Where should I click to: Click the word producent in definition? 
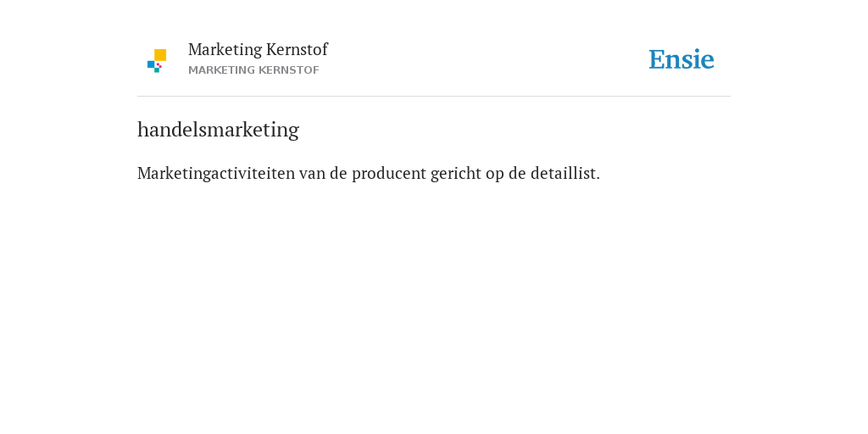tap(389, 174)
